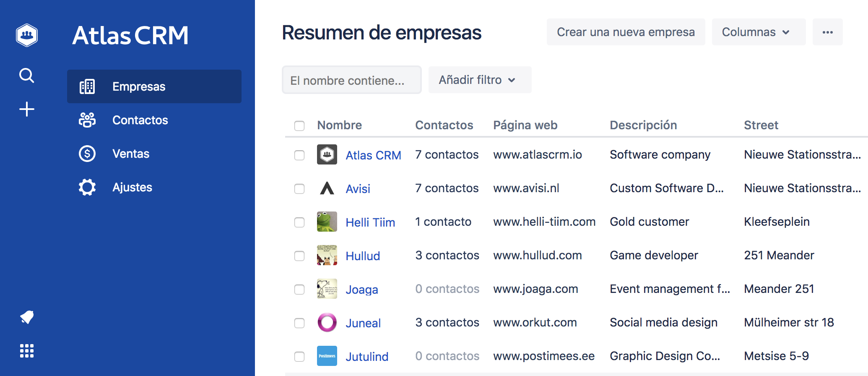Click the Contactos people icon
Image resolution: width=868 pixels, height=376 pixels.
click(x=87, y=120)
